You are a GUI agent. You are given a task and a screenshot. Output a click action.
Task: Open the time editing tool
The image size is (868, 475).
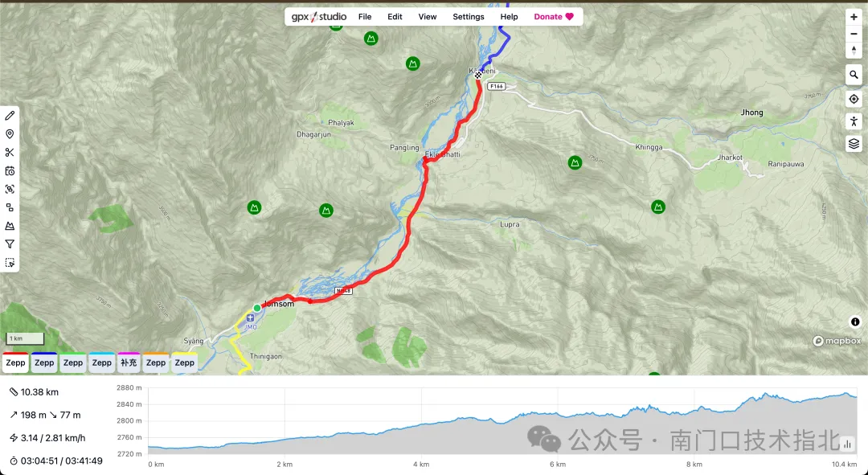click(x=10, y=170)
